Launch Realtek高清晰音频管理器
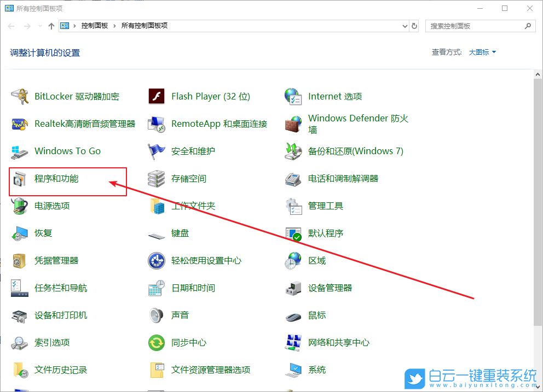The image size is (543, 392). pyautogui.click(x=85, y=124)
